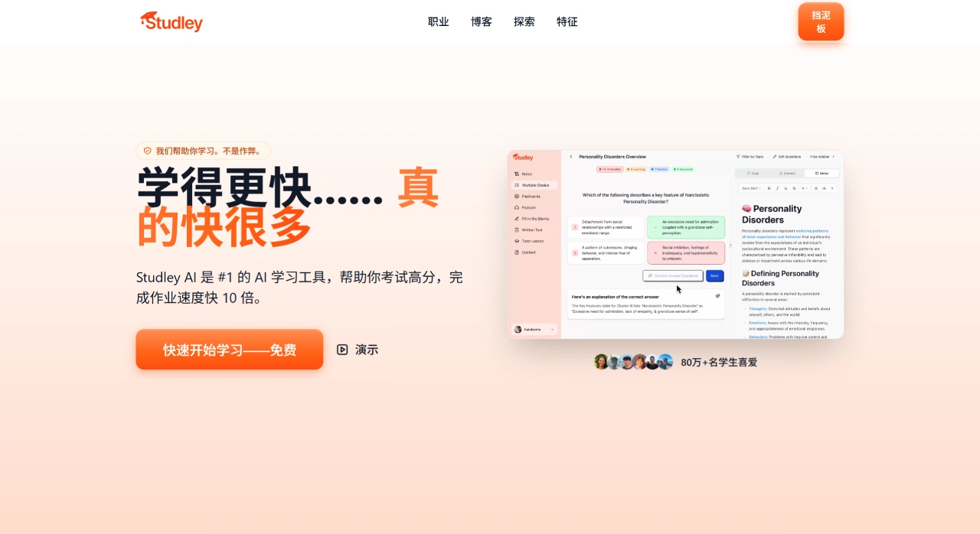Expand the handsome account menu
Image resolution: width=980 pixels, height=534 pixels.
tap(535, 330)
